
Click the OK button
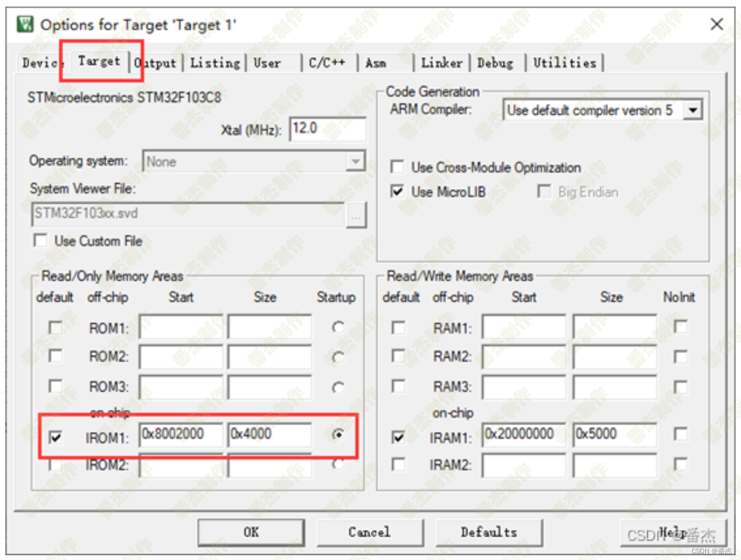pyautogui.click(x=251, y=532)
